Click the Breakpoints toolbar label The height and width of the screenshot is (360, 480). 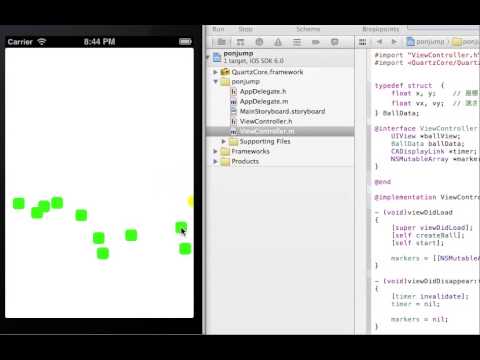tap(381, 29)
